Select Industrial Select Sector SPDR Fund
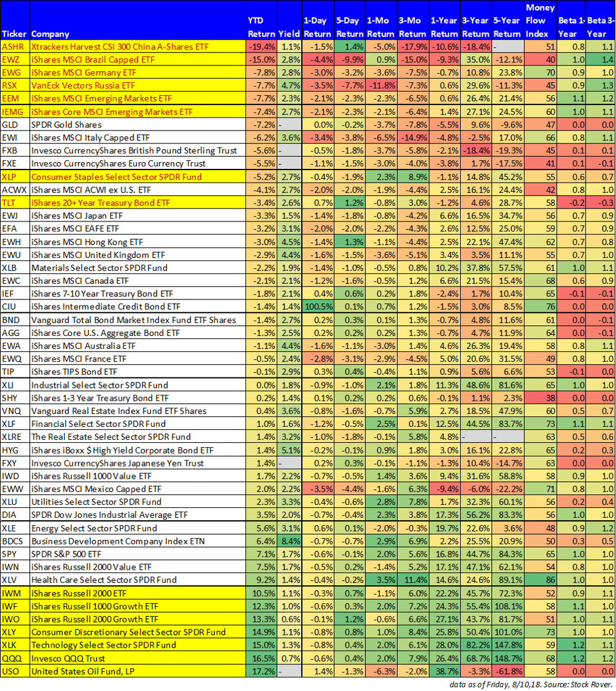Image resolution: width=616 pixels, height=691 pixels. pos(100,385)
